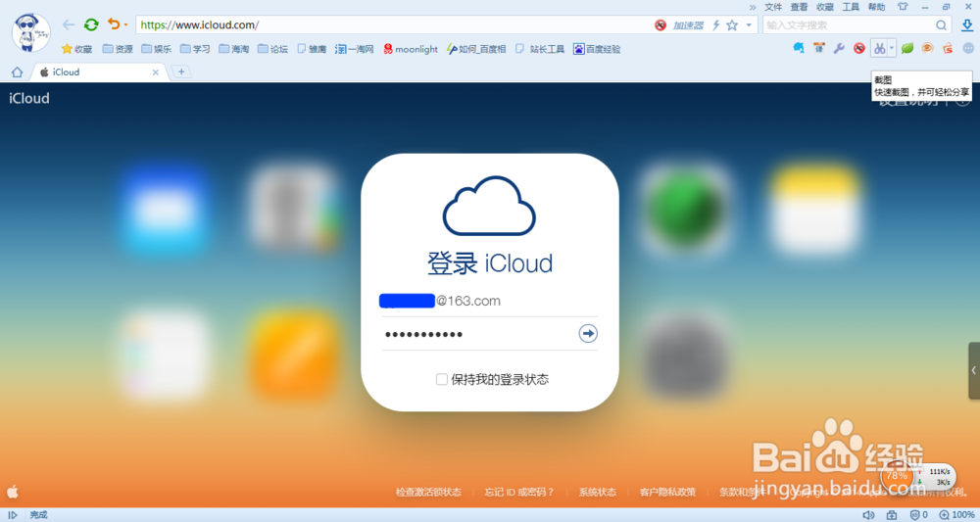Open the 收藏 menu in the menu bar
Image resolution: width=980 pixels, height=522 pixels.
(x=825, y=7)
